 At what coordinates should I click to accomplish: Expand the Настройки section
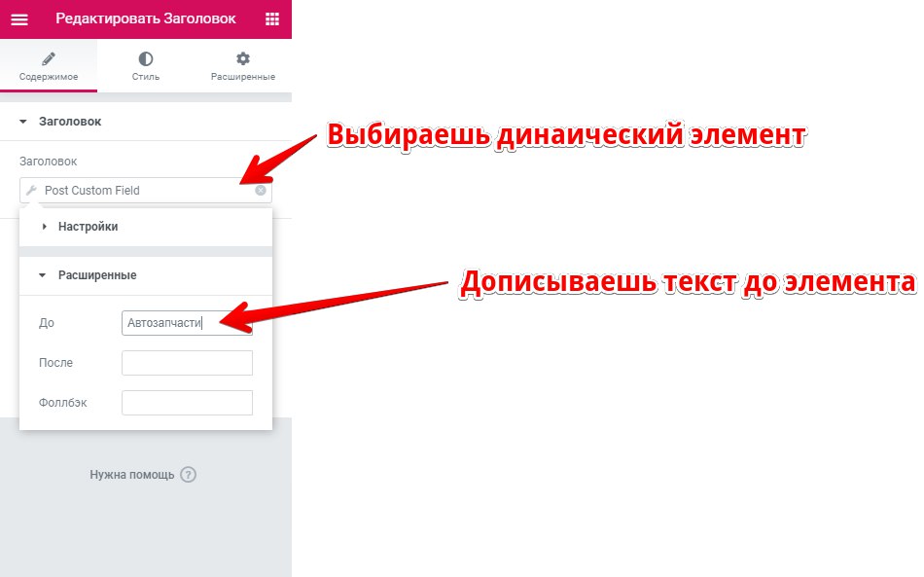click(x=146, y=227)
